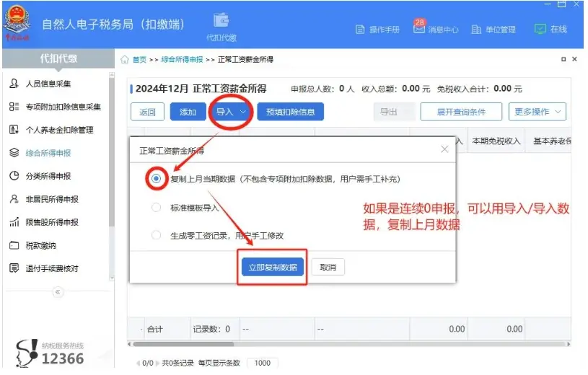Click the 合计 total row label
This screenshot has width=588, height=375.
click(154, 330)
